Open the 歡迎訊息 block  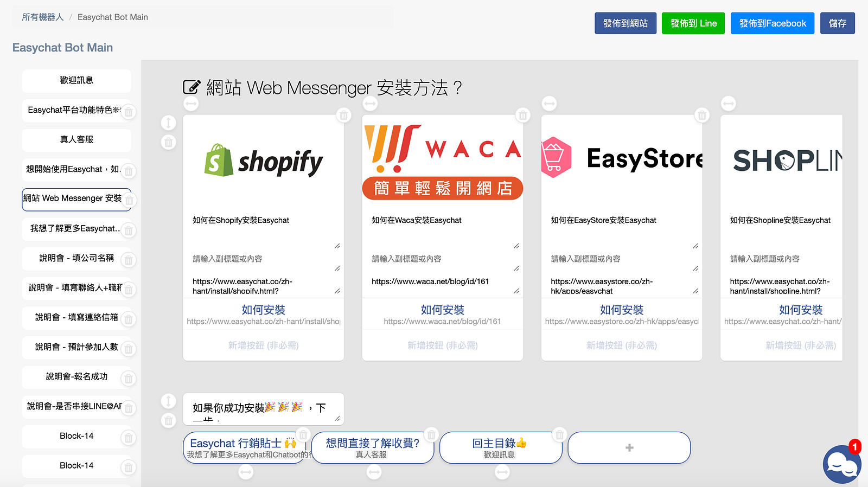click(x=76, y=81)
